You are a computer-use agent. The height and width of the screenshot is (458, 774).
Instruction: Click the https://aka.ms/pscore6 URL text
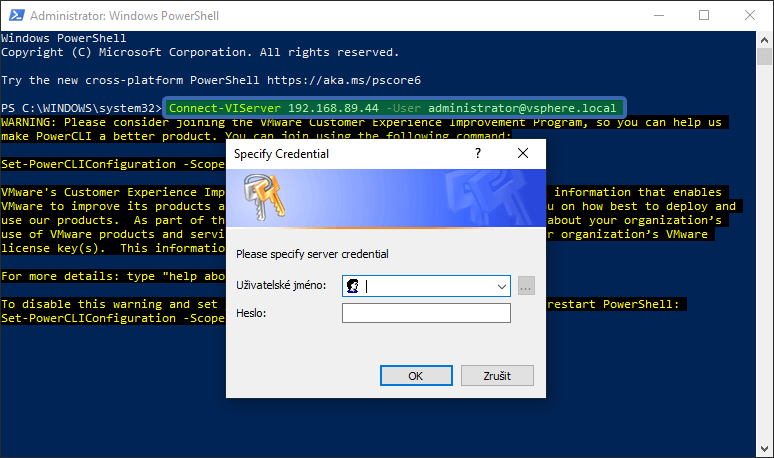pos(344,80)
